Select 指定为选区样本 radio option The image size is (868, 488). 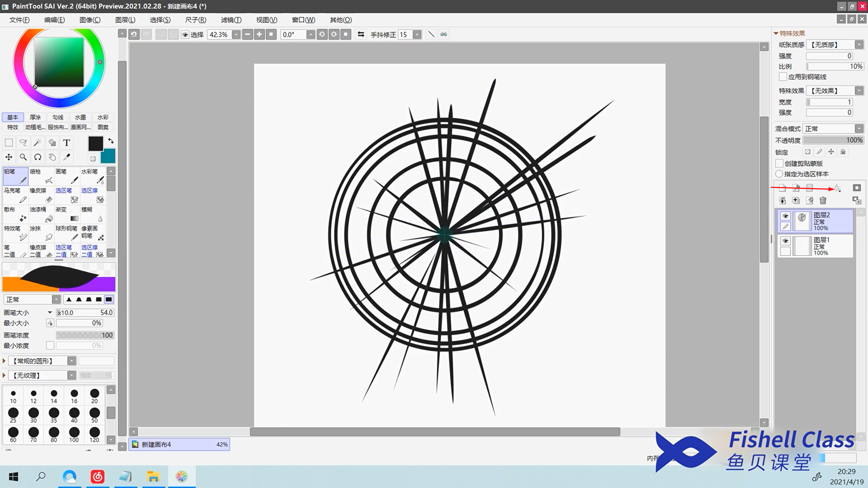pyautogui.click(x=780, y=174)
